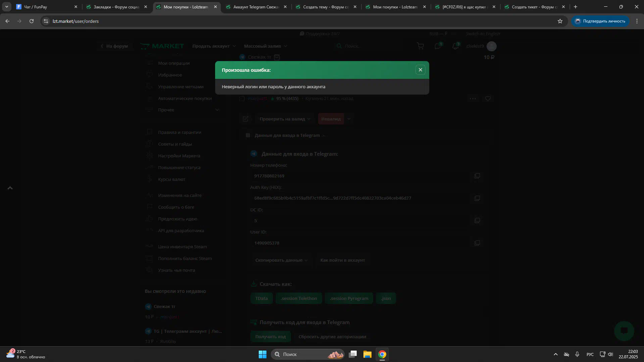Open Task View on the taskbar
This screenshot has height=362, width=644.
coord(352,354)
